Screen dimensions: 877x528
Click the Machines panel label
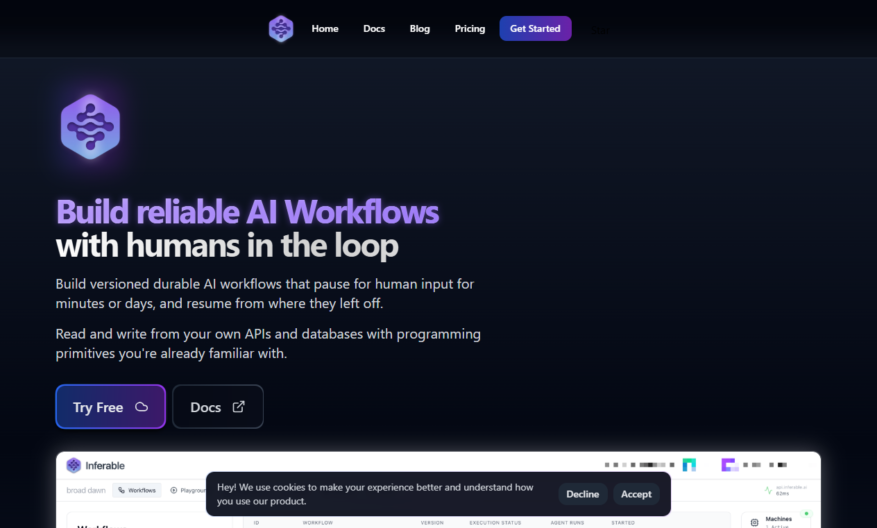[x=779, y=519]
